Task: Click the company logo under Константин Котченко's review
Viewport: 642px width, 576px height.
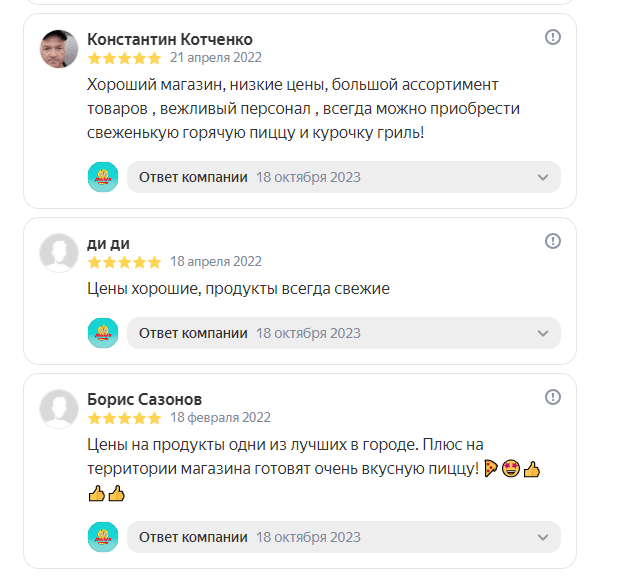Action: click(103, 177)
